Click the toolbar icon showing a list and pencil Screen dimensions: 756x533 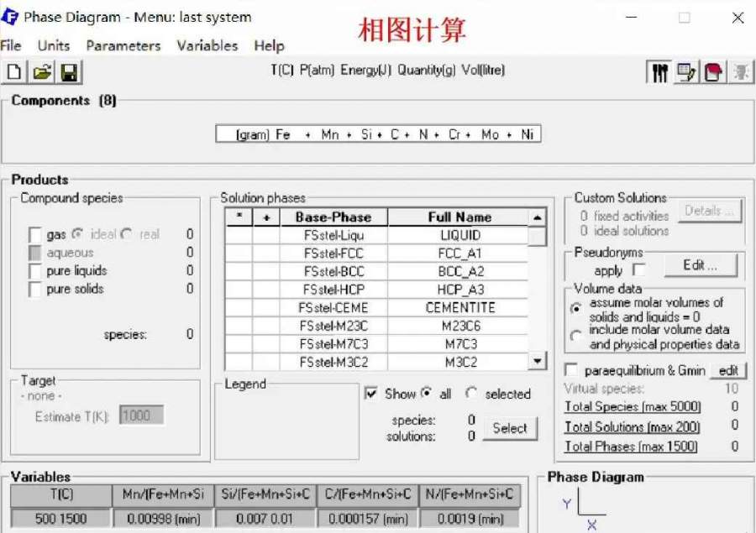(686, 73)
